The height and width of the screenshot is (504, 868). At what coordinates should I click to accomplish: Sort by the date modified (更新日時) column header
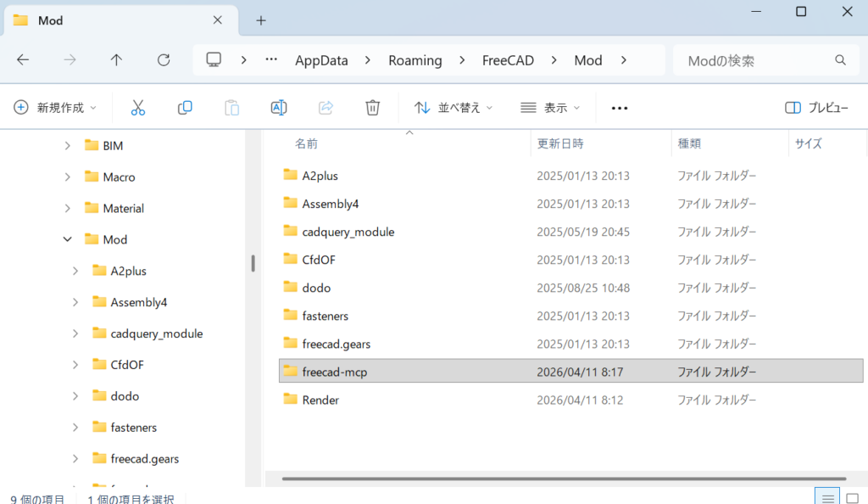click(x=560, y=143)
